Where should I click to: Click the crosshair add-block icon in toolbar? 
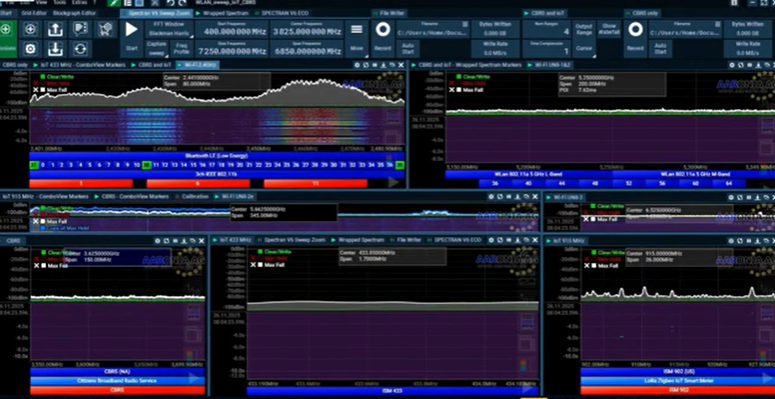[30, 29]
